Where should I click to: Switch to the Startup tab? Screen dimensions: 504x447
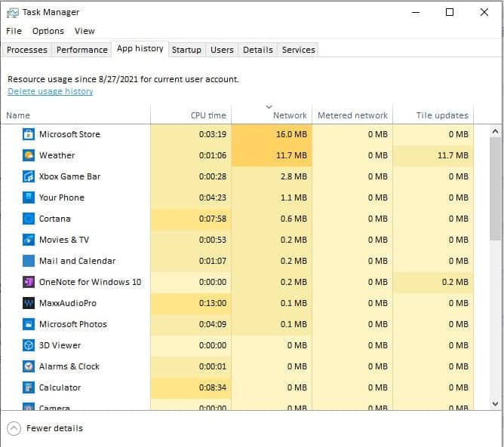(x=186, y=50)
